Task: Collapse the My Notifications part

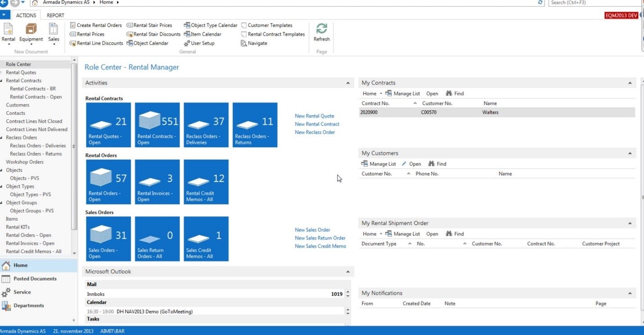Action: 630,294
